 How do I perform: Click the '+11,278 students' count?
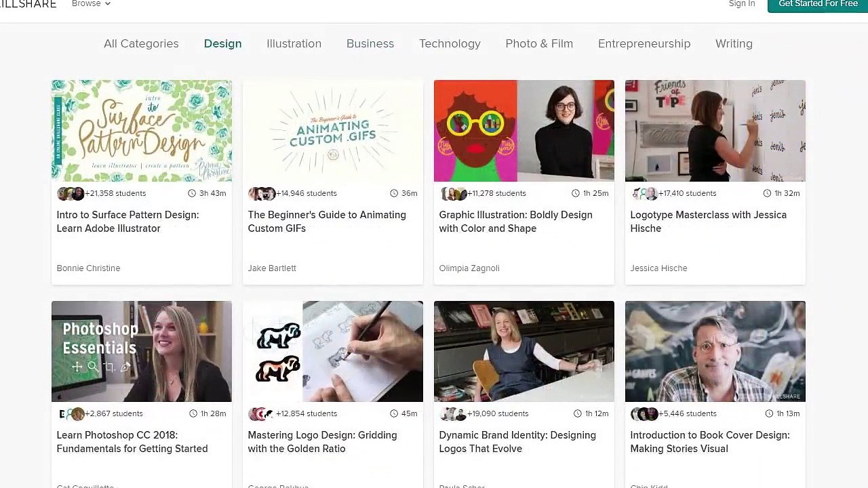point(497,193)
